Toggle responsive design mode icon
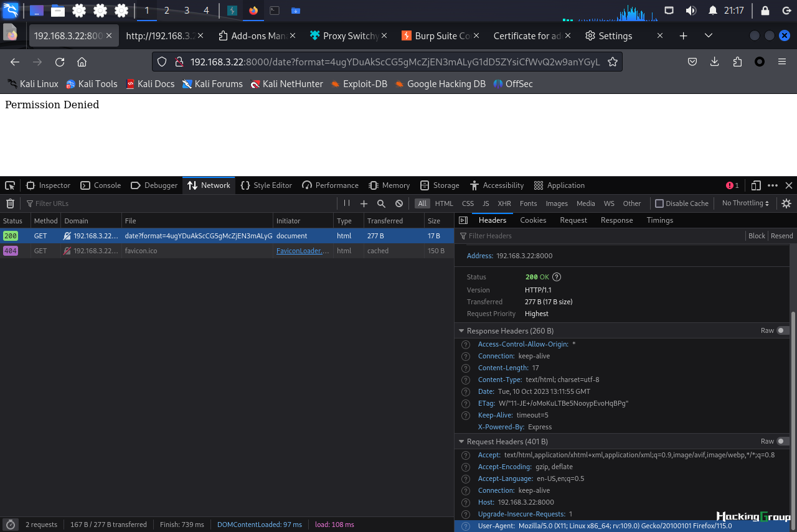 (756, 185)
